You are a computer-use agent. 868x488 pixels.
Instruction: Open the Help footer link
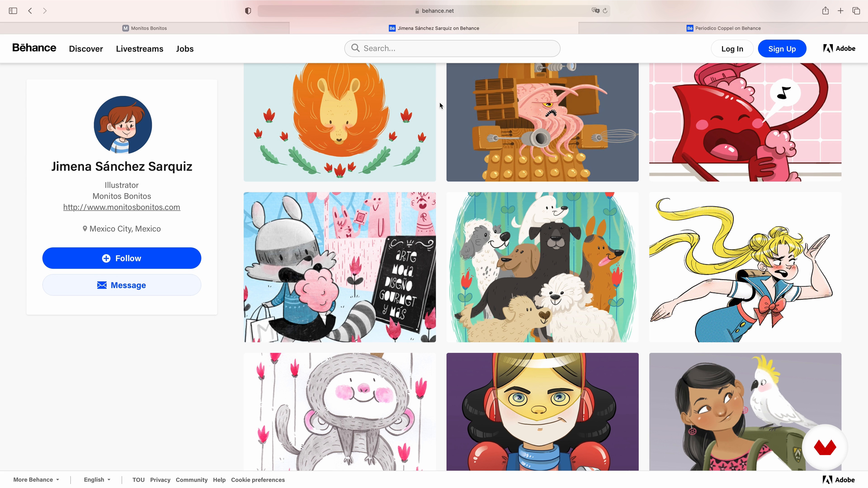tap(219, 480)
